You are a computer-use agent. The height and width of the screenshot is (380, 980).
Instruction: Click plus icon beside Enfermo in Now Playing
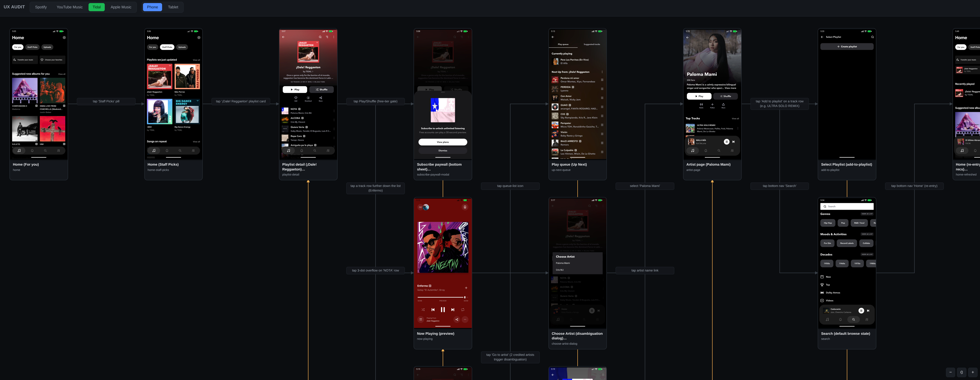466,288
